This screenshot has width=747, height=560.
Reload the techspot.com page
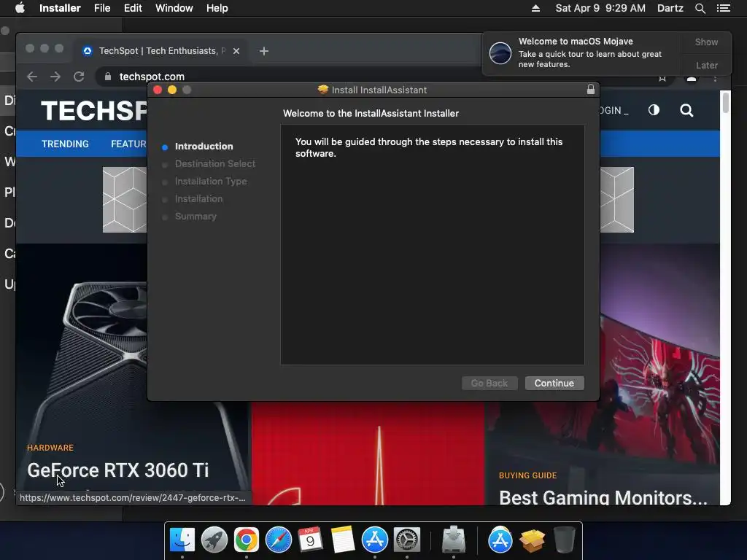[79, 77]
